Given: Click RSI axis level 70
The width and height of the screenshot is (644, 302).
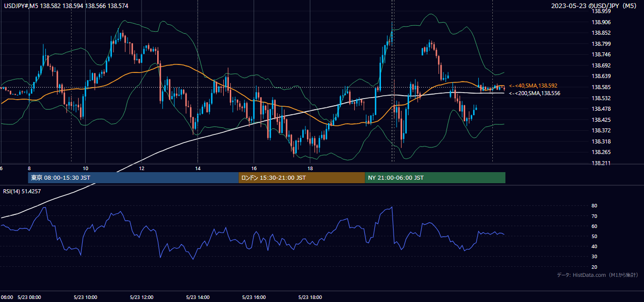Looking at the screenshot, I should (594, 216).
